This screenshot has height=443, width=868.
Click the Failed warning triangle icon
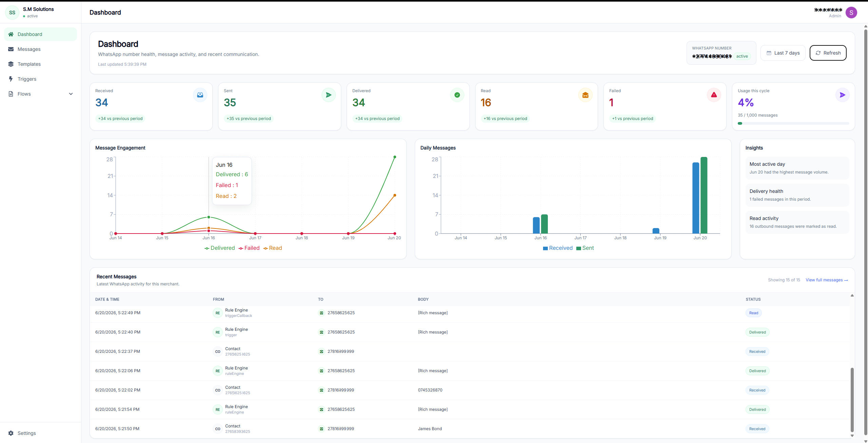point(714,95)
